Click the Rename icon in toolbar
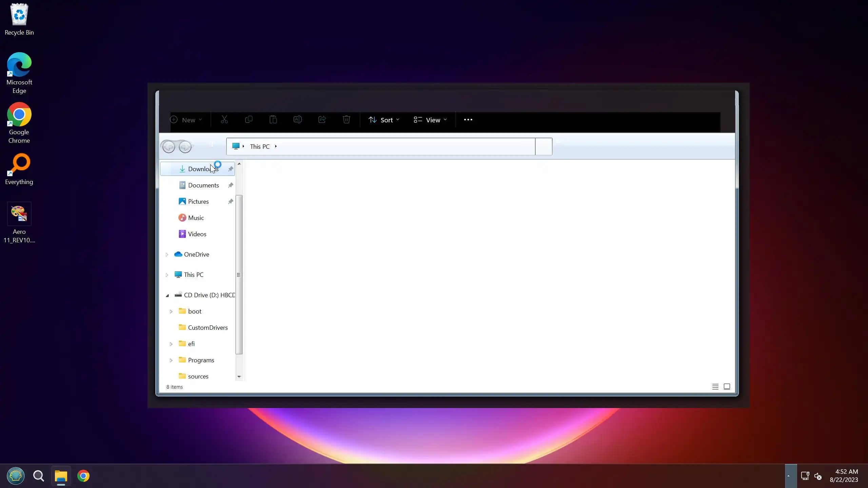Screen dimensions: 868x488 click(x=297, y=120)
